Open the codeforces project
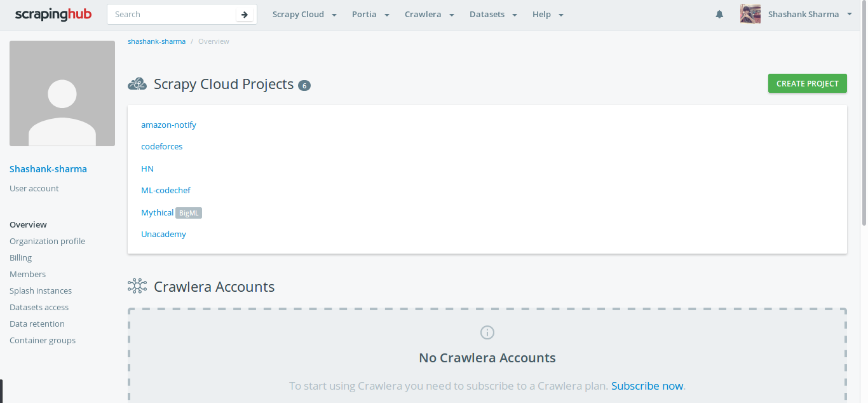The width and height of the screenshot is (868, 403). tap(161, 146)
